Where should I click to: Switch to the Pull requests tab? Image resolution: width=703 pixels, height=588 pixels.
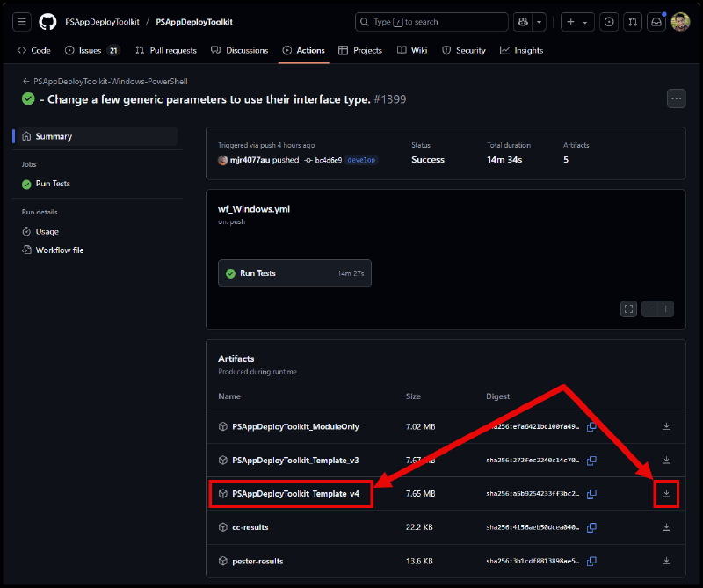click(165, 51)
